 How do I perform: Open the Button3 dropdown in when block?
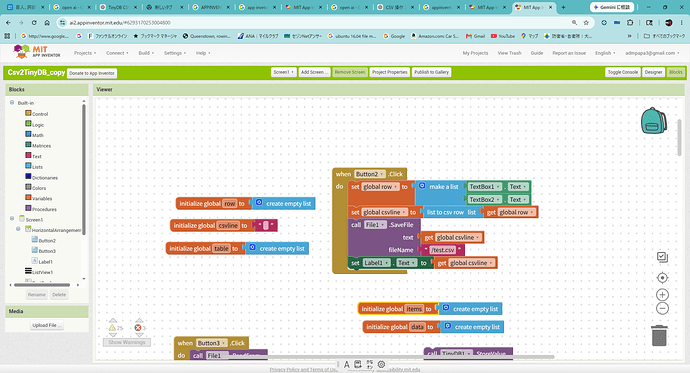click(212, 343)
